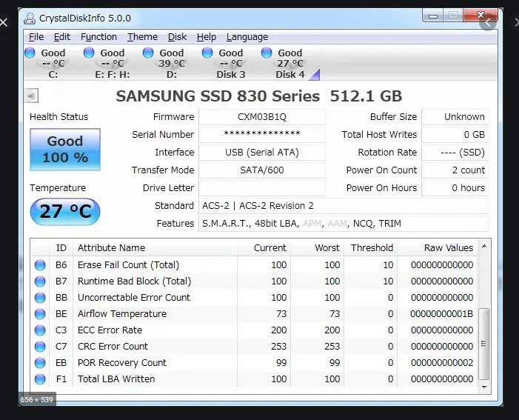Click Worst value 73 in Airflow Temperature row
Screen dimensions: 519x420
click(x=335, y=313)
